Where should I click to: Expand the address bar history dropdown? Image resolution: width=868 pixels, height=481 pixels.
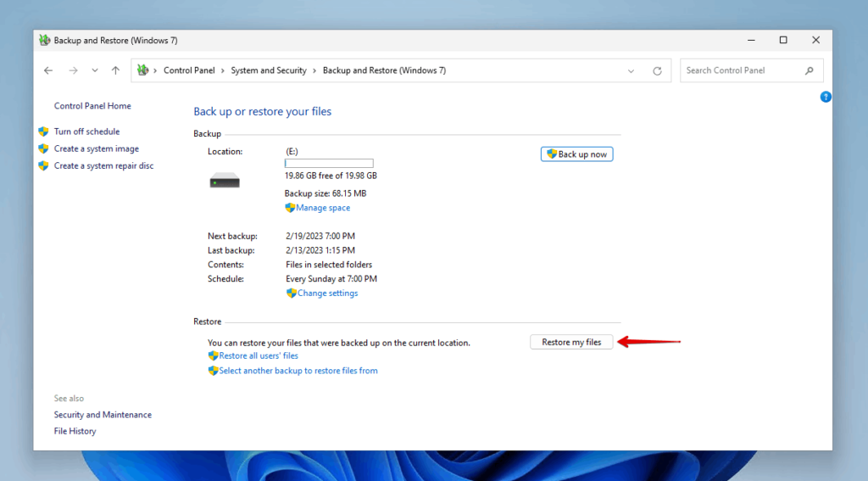pyautogui.click(x=631, y=70)
